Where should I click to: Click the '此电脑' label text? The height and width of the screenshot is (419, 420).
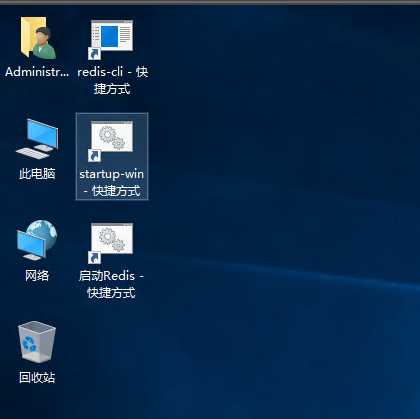[37, 174]
